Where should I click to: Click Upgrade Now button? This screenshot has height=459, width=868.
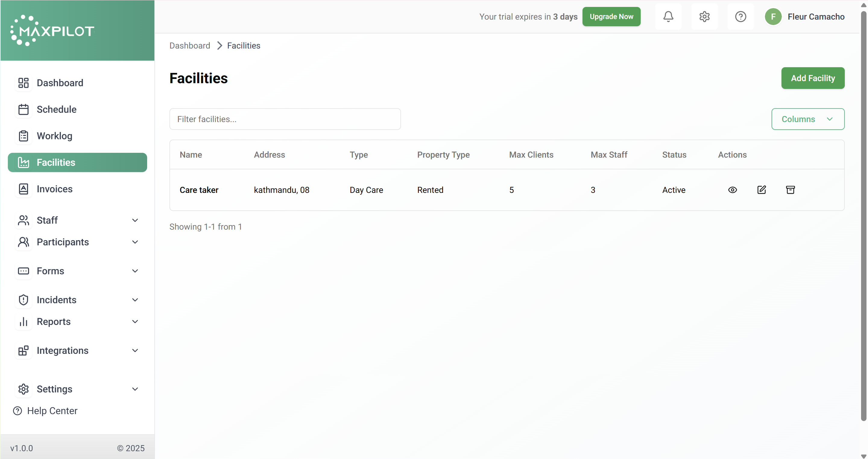tap(611, 17)
